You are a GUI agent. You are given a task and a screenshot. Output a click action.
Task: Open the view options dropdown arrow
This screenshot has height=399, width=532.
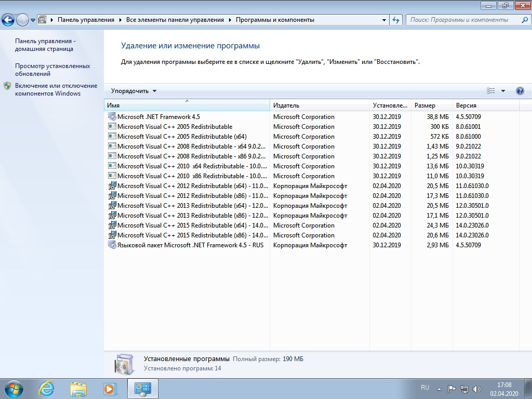coord(503,91)
